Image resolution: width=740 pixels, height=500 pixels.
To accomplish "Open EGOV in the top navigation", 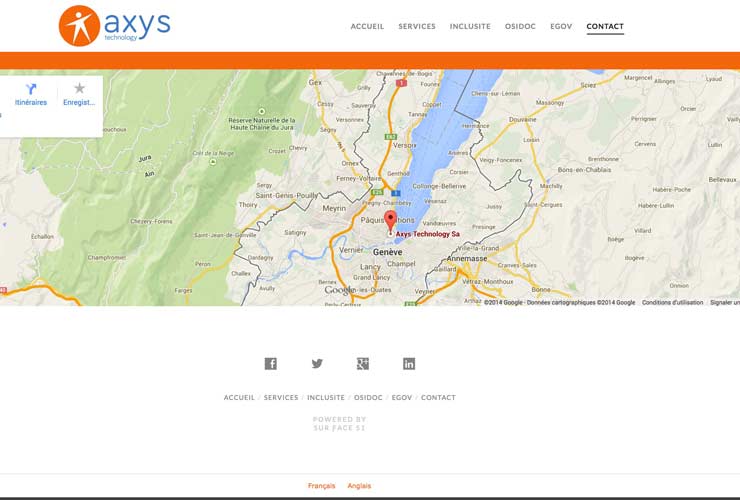I will 561,26.
